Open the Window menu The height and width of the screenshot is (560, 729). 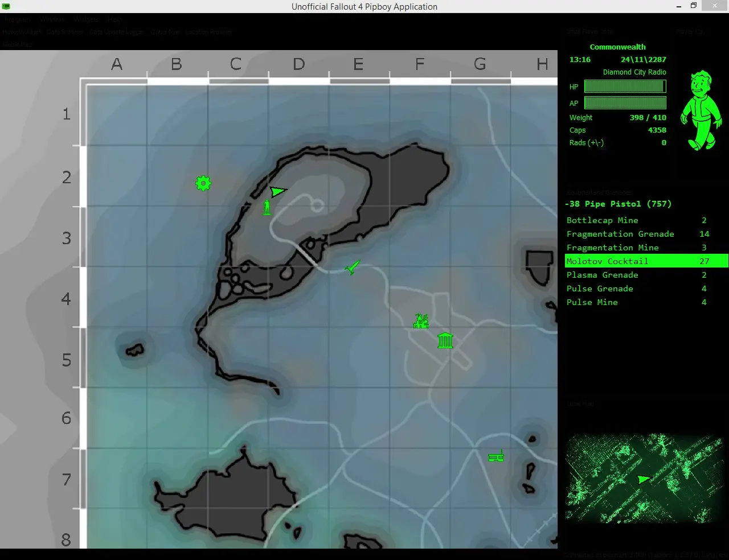52,19
